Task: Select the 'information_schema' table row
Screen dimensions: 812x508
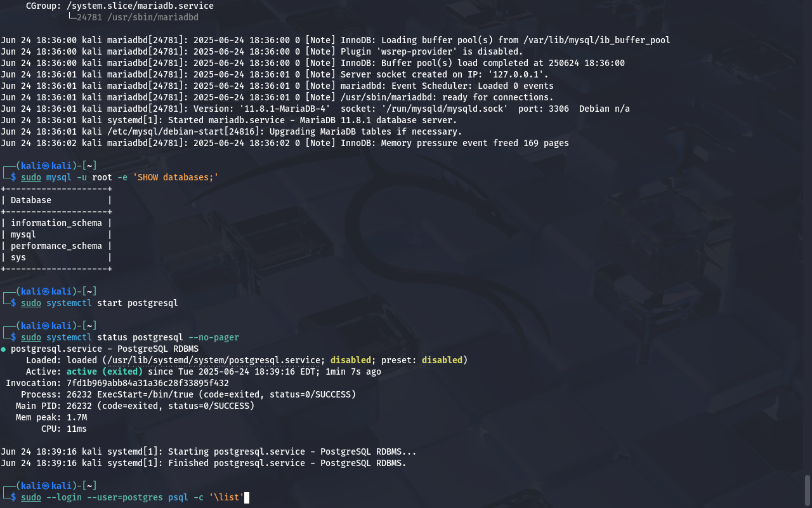Action: tap(56, 223)
